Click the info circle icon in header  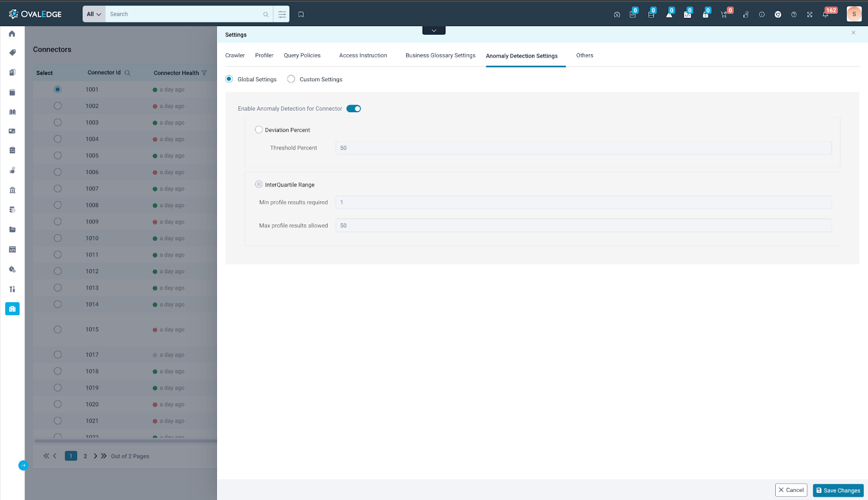coord(762,15)
